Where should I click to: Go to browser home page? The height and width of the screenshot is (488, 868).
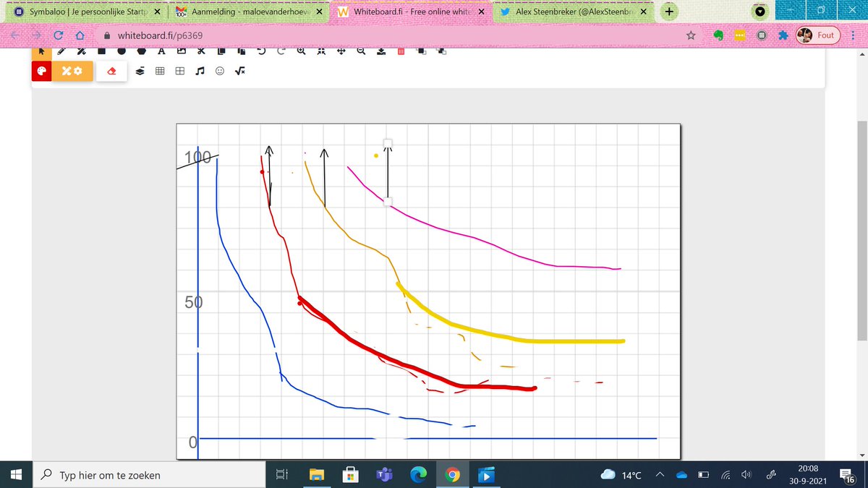click(81, 35)
